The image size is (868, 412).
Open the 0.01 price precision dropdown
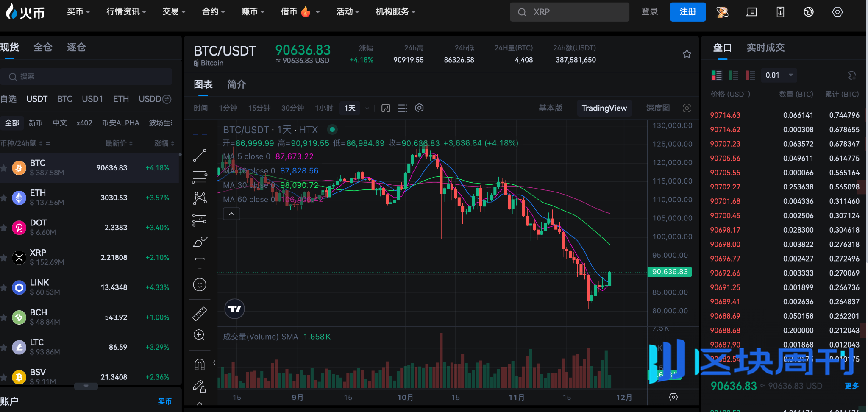click(779, 75)
